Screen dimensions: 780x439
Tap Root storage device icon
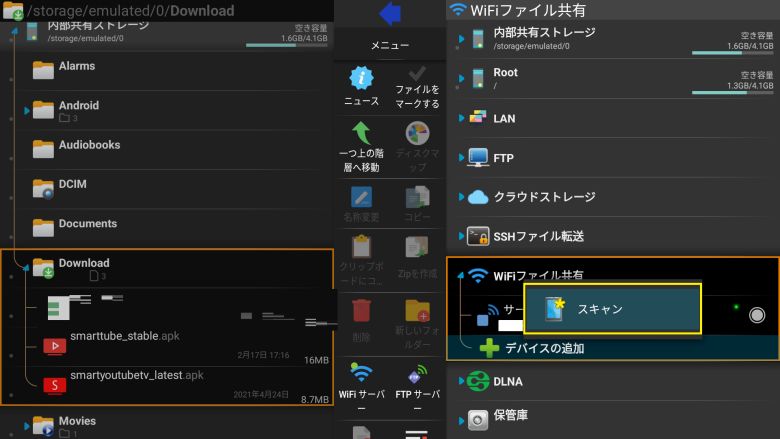point(478,79)
